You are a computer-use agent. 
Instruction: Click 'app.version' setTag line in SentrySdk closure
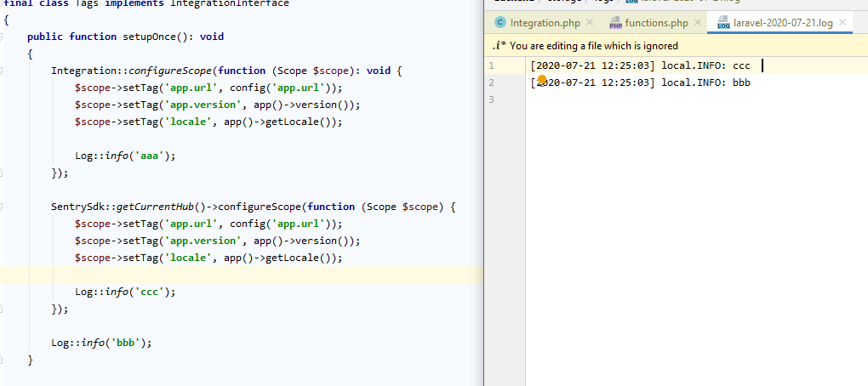coord(218,241)
